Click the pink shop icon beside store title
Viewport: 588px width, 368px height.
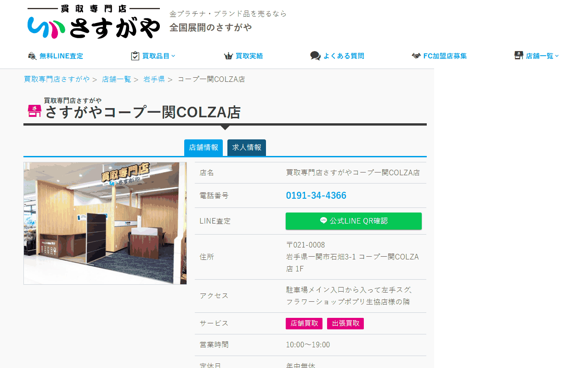(34, 111)
